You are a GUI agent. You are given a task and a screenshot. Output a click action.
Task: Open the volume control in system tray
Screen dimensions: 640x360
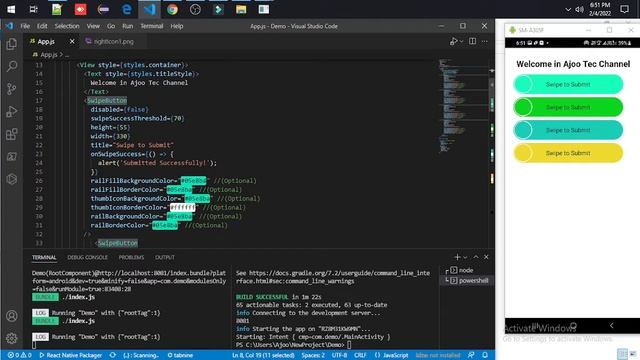(579, 9)
